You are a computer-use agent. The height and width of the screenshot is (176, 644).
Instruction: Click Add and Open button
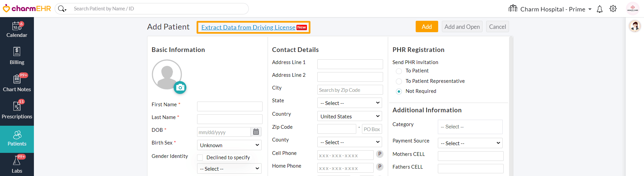click(462, 26)
